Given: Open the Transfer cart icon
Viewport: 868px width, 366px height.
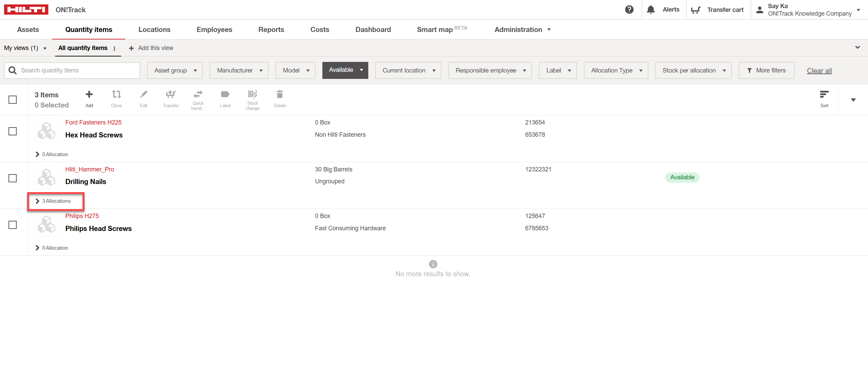Looking at the screenshot, I should tap(696, 10).
